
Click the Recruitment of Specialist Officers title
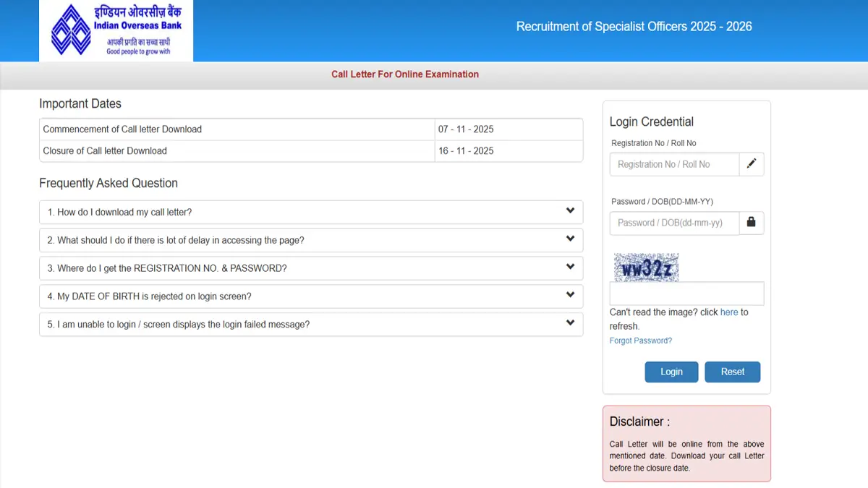634,27
